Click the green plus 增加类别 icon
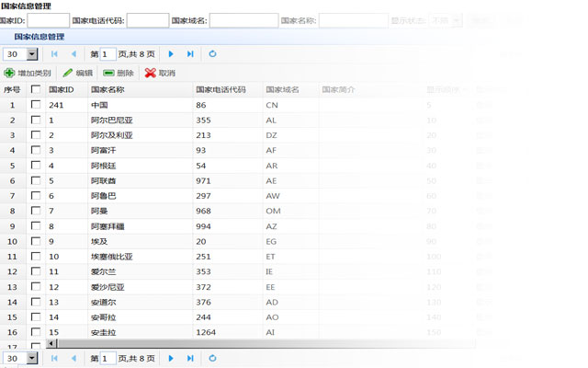 (9, 73)
